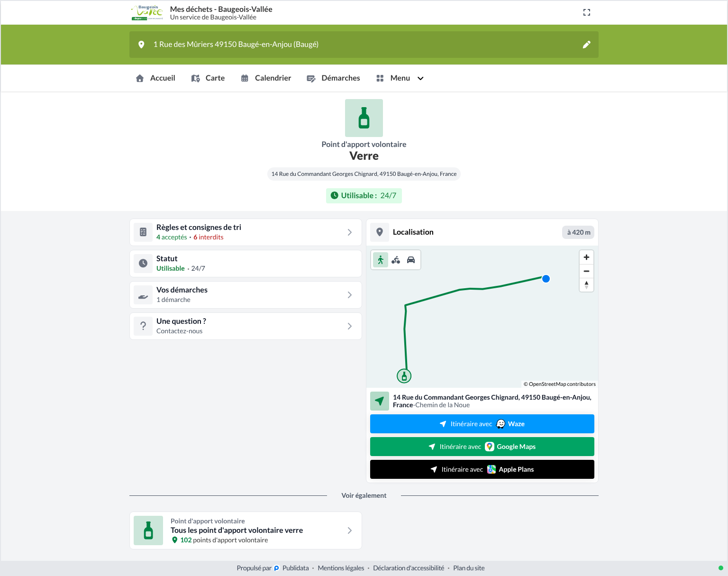The width and height of the screenshot is (728, 576).
Task: Click the blue start location dot on map
Action: coord(546,279)
